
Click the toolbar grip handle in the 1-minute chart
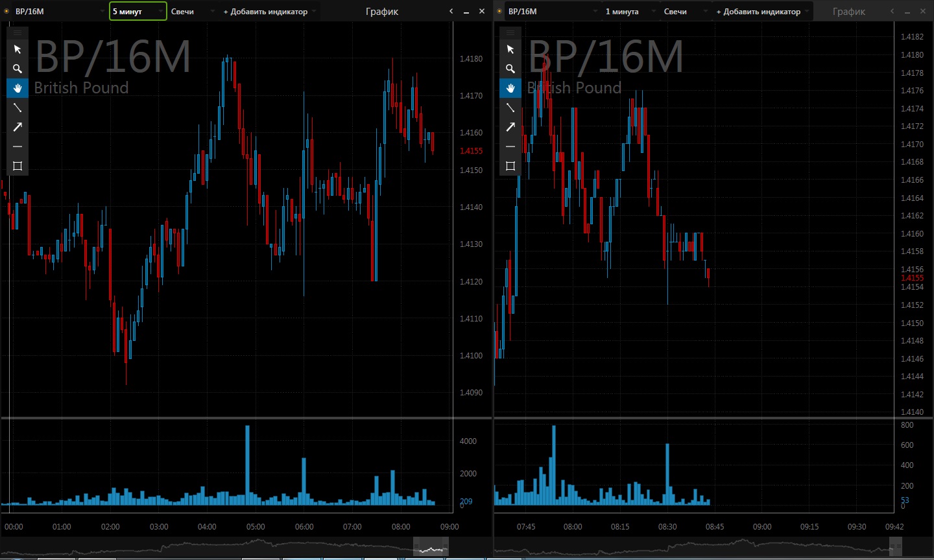510,32
